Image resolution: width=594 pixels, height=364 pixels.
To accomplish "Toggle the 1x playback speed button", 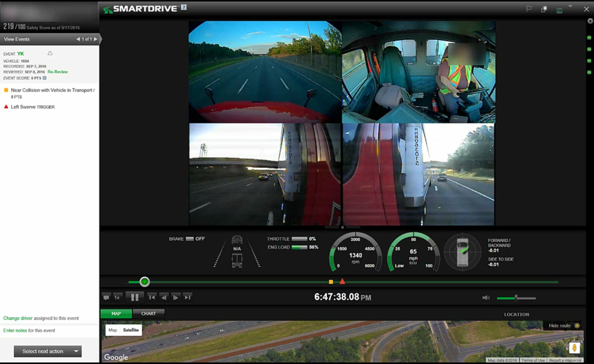I will (117, 297).
